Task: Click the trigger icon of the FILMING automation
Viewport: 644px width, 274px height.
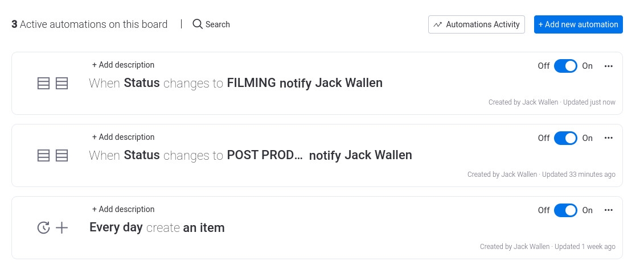Action: click(x=43, y=84)
